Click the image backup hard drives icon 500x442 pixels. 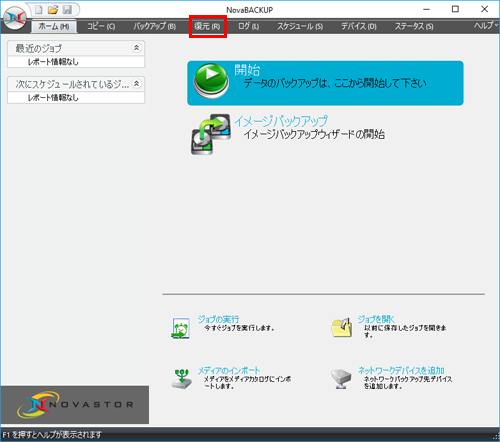pyautogui.click(x=211, y=134)
